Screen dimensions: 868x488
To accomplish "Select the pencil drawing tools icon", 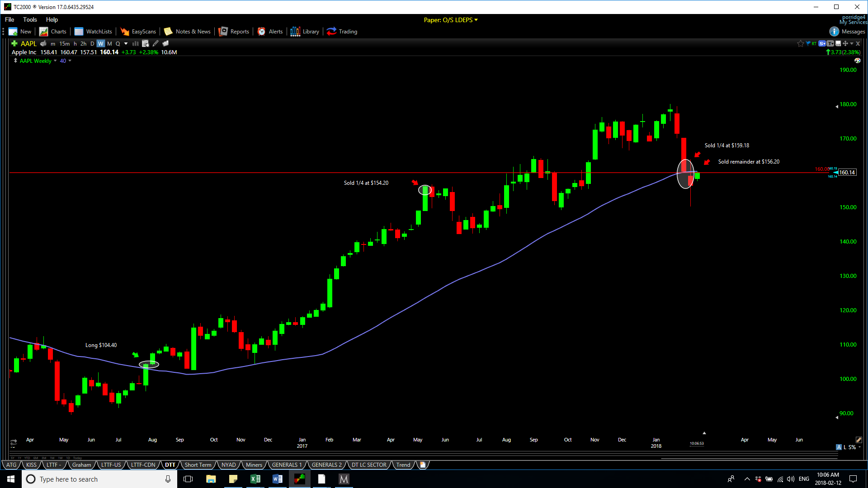I will pos(156,44).
